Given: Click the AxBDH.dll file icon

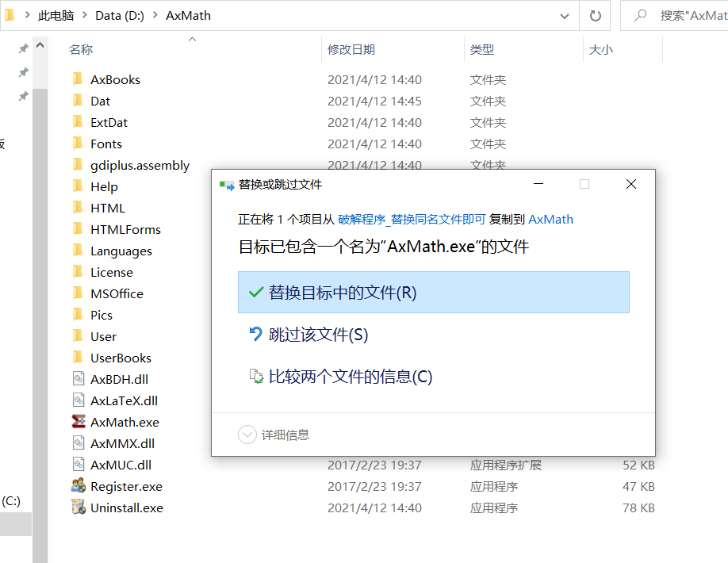Looking at the screenshot, I should [79, 378].
